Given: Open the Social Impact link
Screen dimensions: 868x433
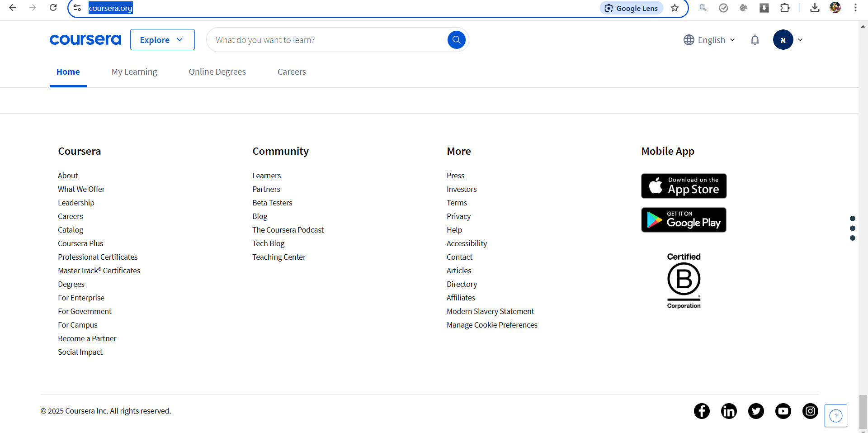Looking at the screenshot, I should click(80, 352).
